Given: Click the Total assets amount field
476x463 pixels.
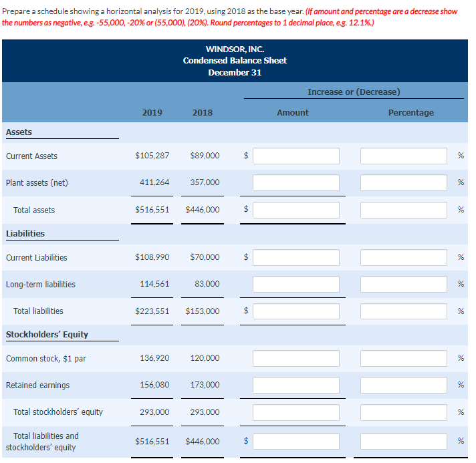Looking at the screenshot, I should (x=296, y=210).
